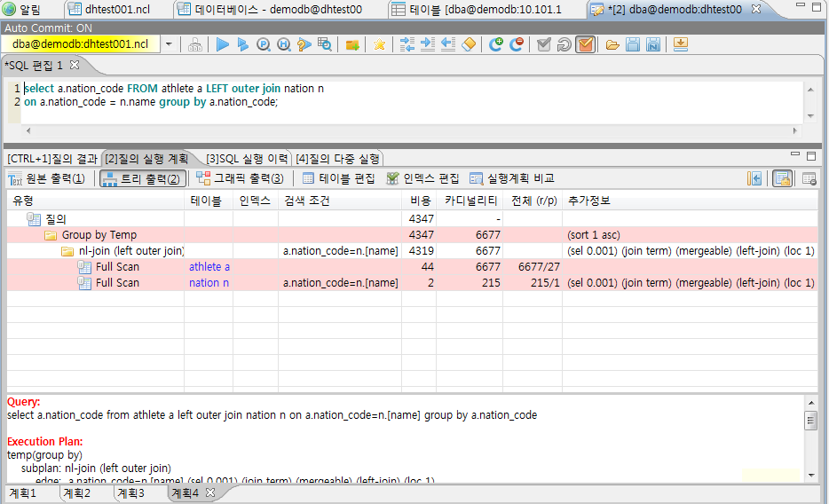This screenshot has height=504, width=829.
Task: Toggle 트리 출력(2) tree output view
Action: click(141, 178)
